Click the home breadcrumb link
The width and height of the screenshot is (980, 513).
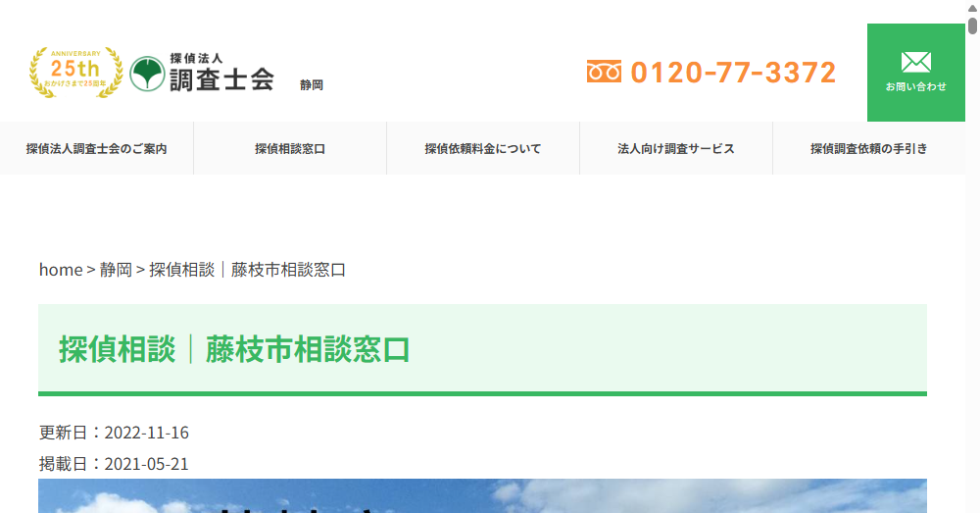pyautogui.click(x=60, y=270)
